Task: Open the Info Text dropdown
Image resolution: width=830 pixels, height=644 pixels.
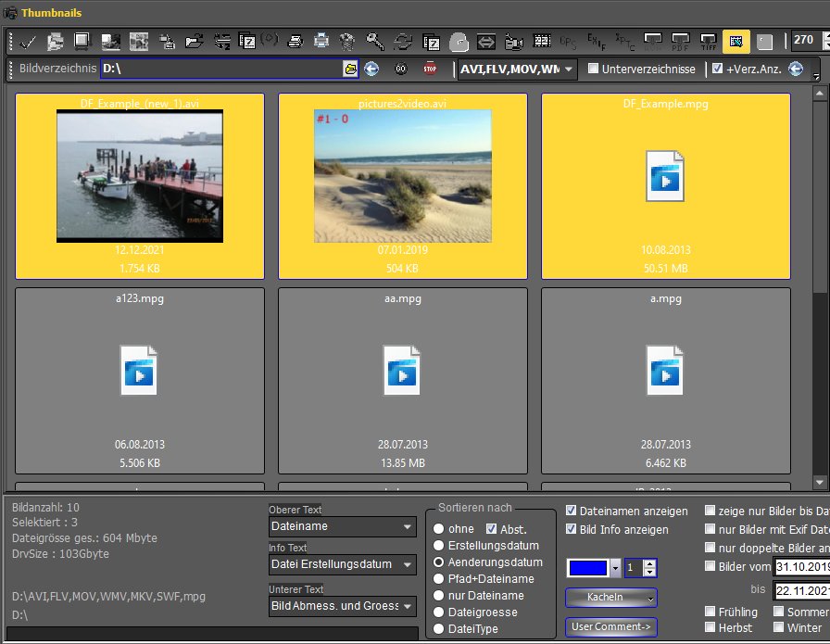Action: [x=409, y=564]
